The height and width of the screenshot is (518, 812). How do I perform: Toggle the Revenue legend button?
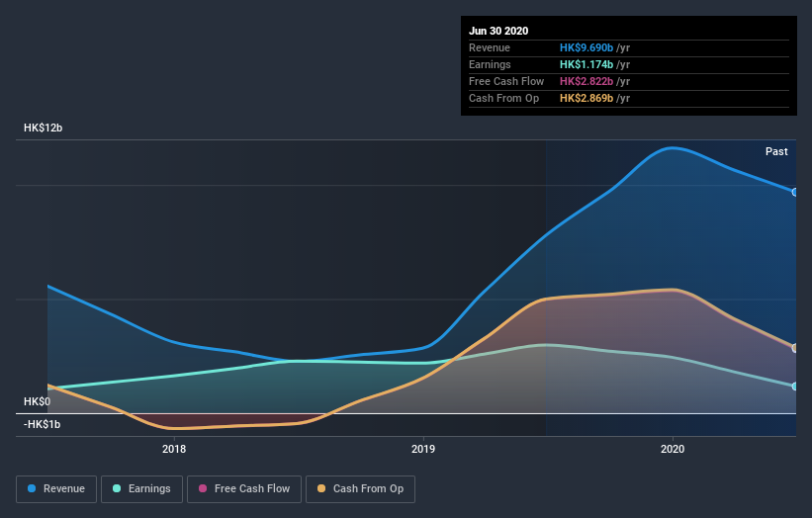click(56, 489)
